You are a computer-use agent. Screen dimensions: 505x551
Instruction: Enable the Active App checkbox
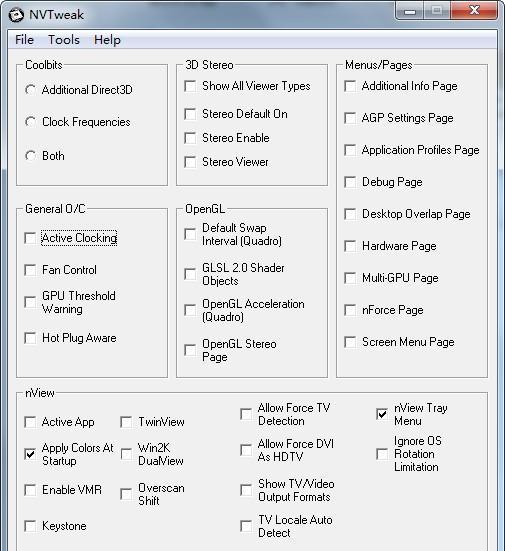click(30, 422)
